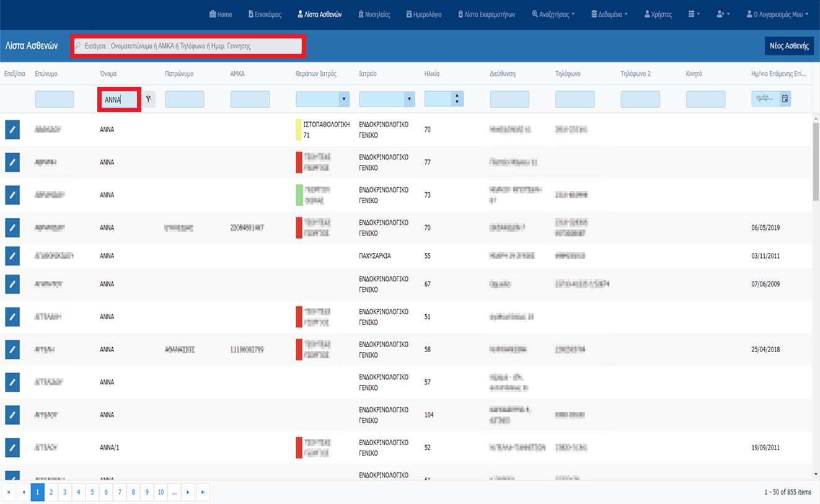The width and height of the screenshot is (820, 504).
Task: Open the date picker calendar icon in the filter row
Action: (x=785, y=99)
